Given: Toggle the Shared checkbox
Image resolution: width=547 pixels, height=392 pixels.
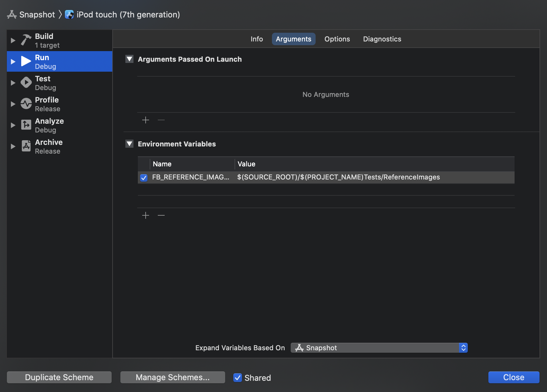Looking at the screenshot, I should (238, 378).
